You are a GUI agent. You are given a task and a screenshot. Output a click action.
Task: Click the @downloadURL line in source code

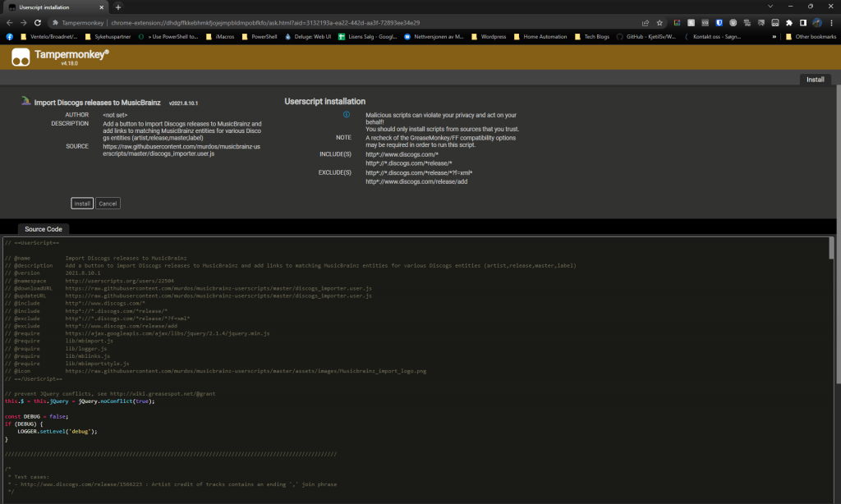pyautogui.click(x=188, y=288)
